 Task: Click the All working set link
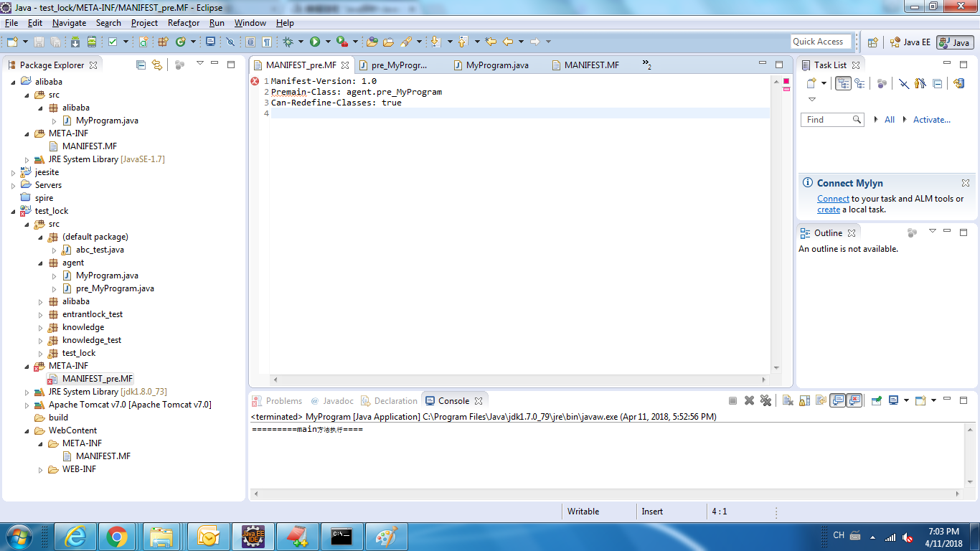pos(890,120)
